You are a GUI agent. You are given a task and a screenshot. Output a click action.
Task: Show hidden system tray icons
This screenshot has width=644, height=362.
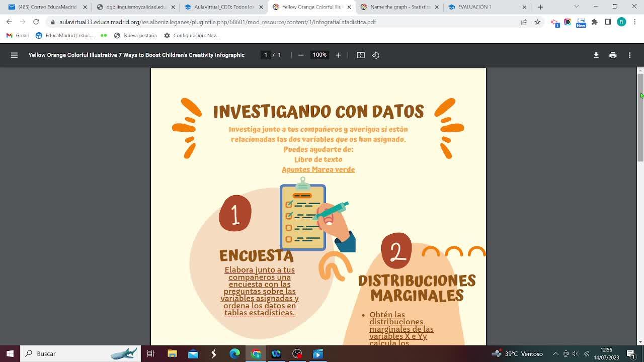point(555,353)
